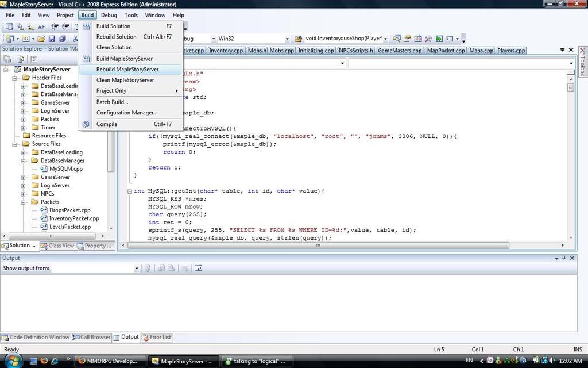Open the Class View panel tab

[61, 246]
